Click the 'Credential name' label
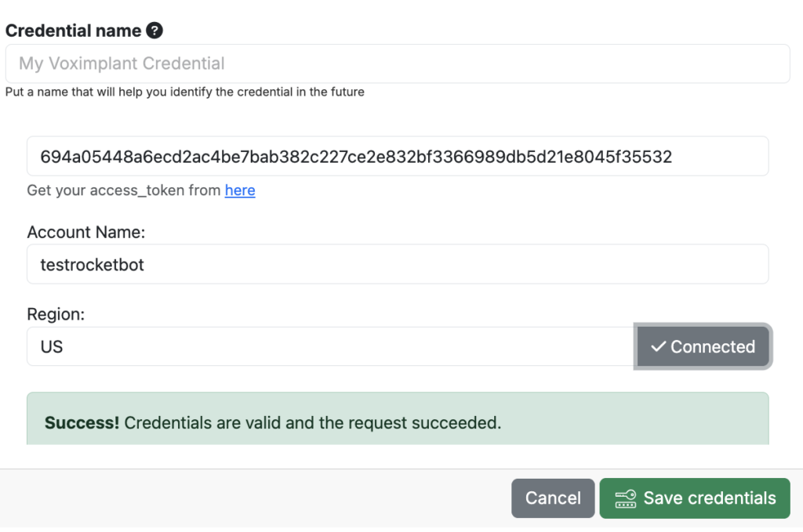 73,31
